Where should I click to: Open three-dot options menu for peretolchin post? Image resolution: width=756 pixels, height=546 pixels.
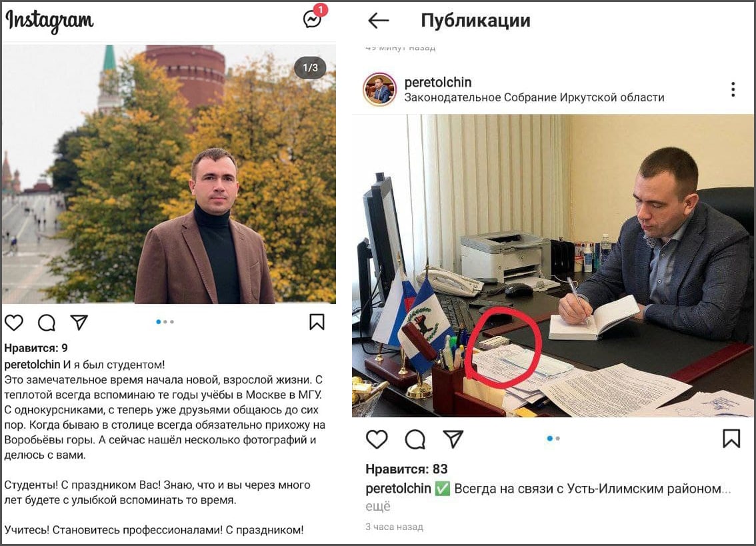coord(733,89)
